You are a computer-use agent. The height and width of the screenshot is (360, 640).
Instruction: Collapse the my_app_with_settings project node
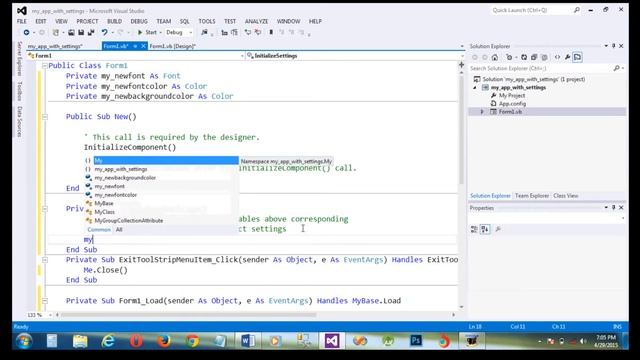tap(475, 88)
